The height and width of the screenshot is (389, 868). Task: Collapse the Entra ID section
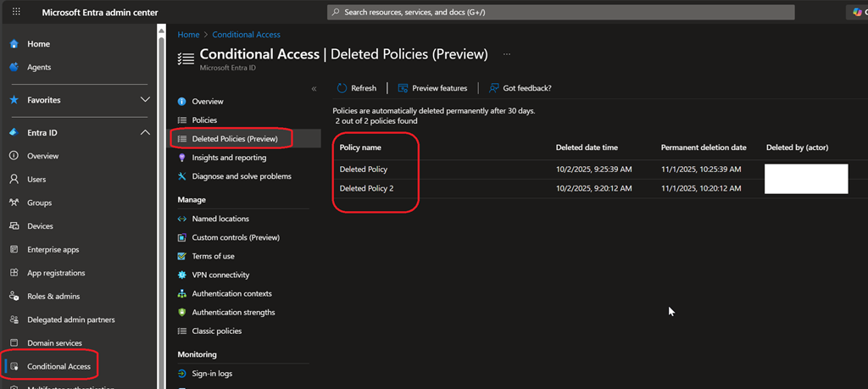click(x=145, y=133)
